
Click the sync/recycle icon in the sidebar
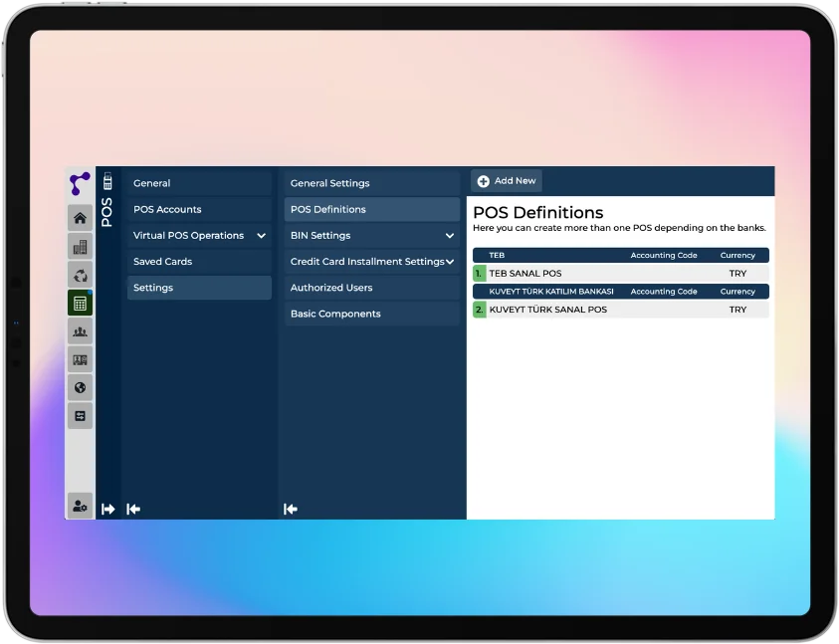click(x=80, y=274)
